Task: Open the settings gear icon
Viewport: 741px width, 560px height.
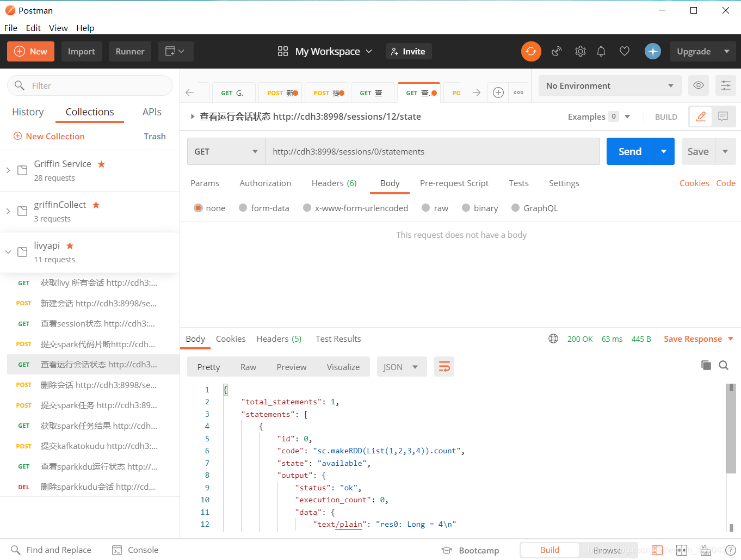Action: (x=581, y=51)
